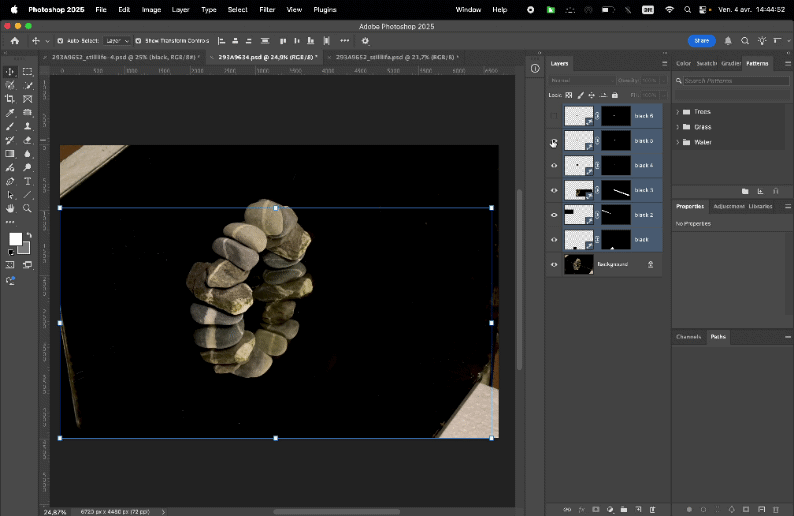Go to Home screen icon
Viewport: 794px width, 516px height.
pos(15,41)
